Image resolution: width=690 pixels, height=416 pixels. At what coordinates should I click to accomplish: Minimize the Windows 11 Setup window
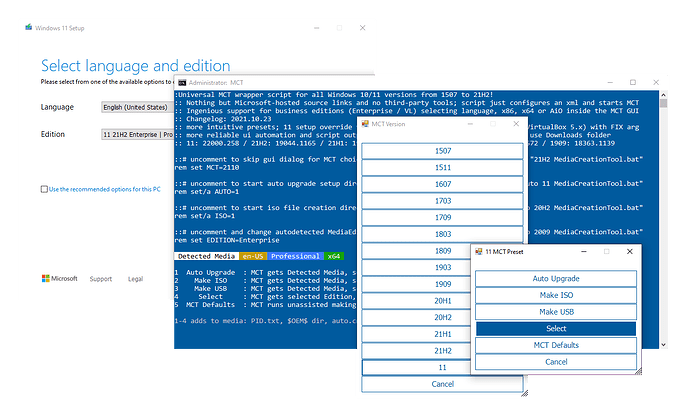point(316,28)
